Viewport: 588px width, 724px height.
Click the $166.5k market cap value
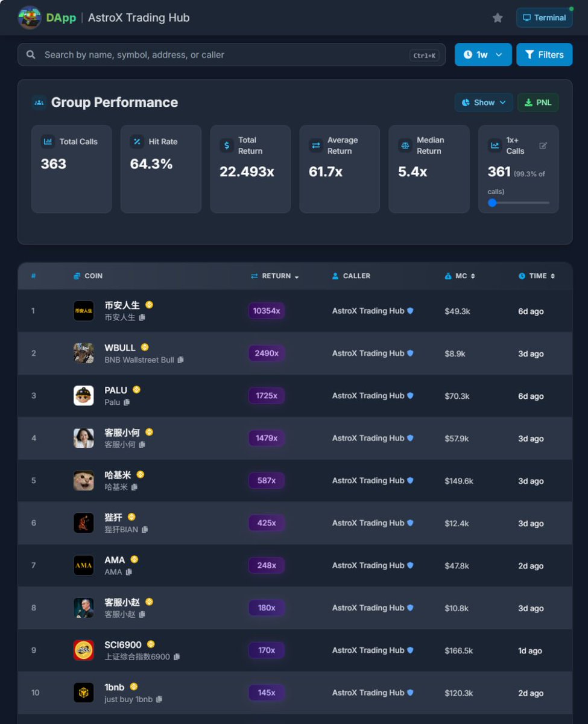click(459, 650)
